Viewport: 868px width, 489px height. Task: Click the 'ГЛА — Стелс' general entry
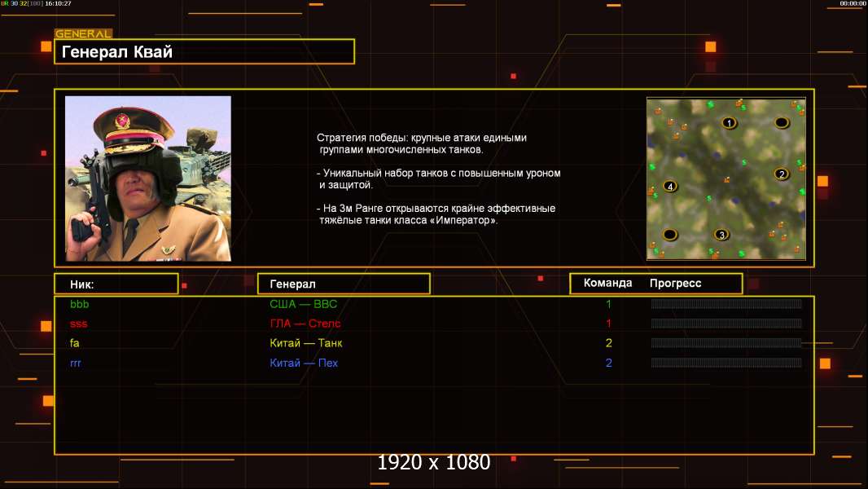(305, 324)
